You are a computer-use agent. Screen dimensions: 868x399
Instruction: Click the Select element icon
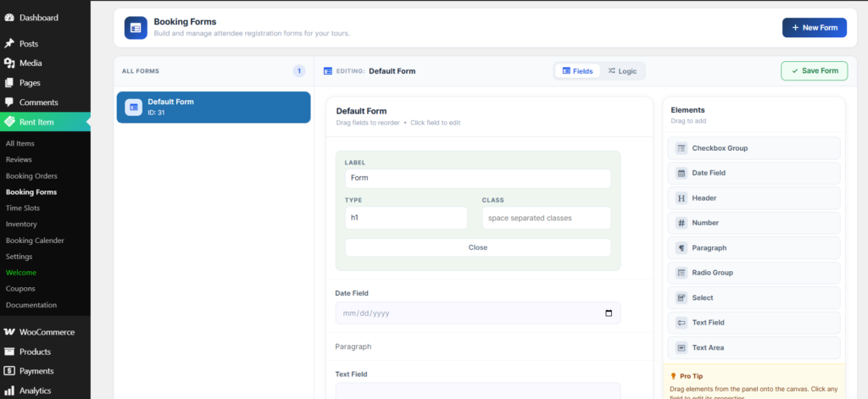(x=681, y=297)
